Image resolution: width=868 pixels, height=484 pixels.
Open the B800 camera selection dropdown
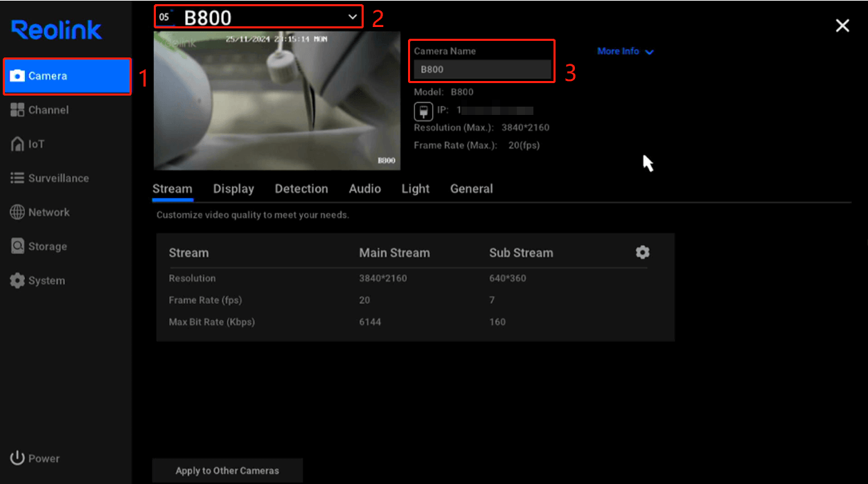pyautogui.click(x=258, y=17)
